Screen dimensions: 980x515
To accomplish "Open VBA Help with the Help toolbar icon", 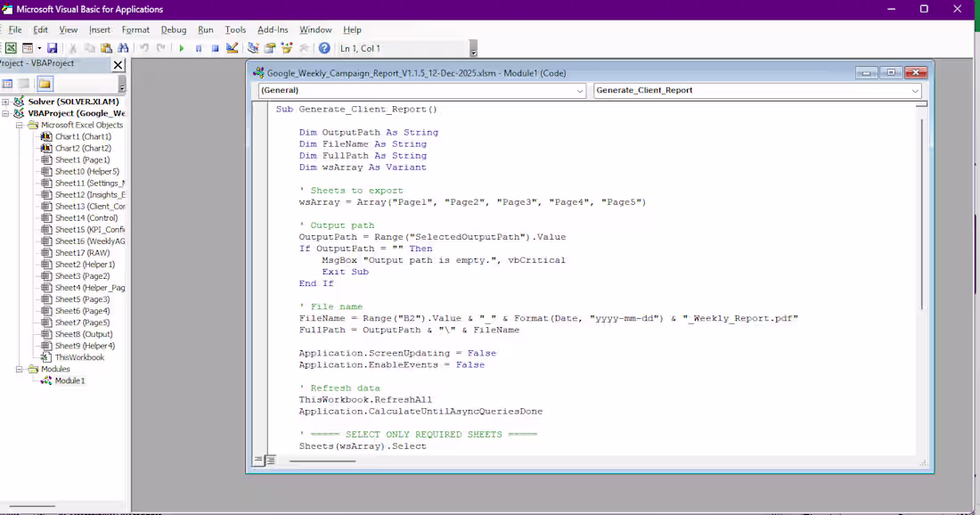I will (x=323, y=47).
